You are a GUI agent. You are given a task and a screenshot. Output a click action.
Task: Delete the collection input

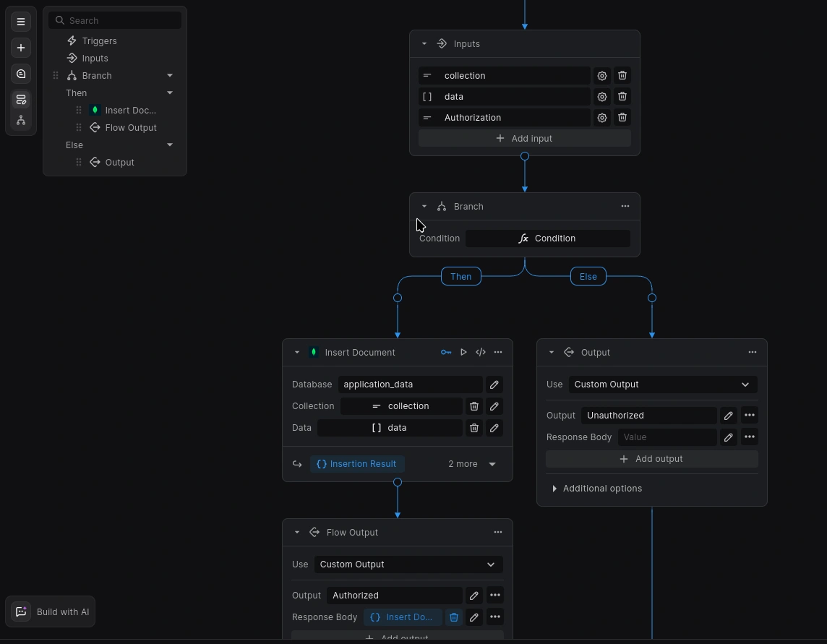(x=622, y=75)
